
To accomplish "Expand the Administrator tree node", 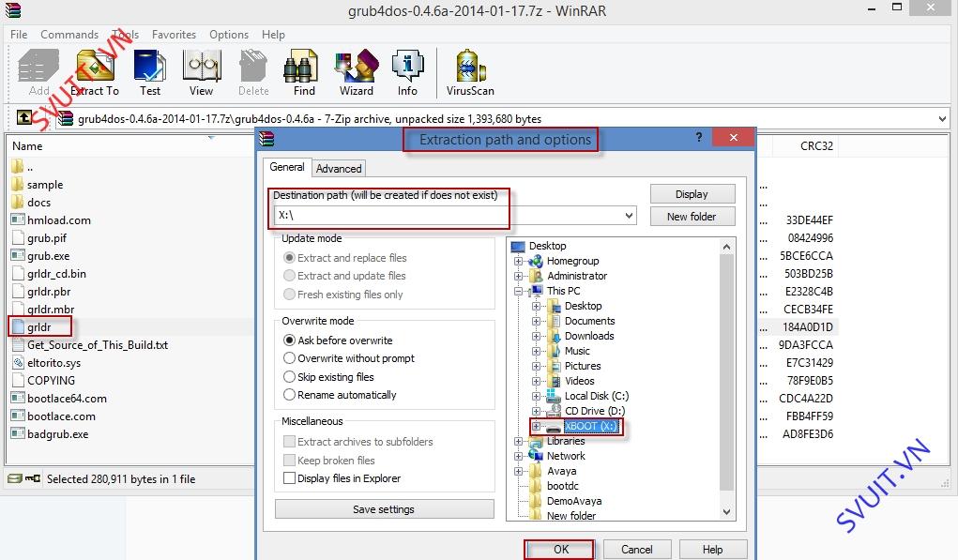I will point(518,276).
